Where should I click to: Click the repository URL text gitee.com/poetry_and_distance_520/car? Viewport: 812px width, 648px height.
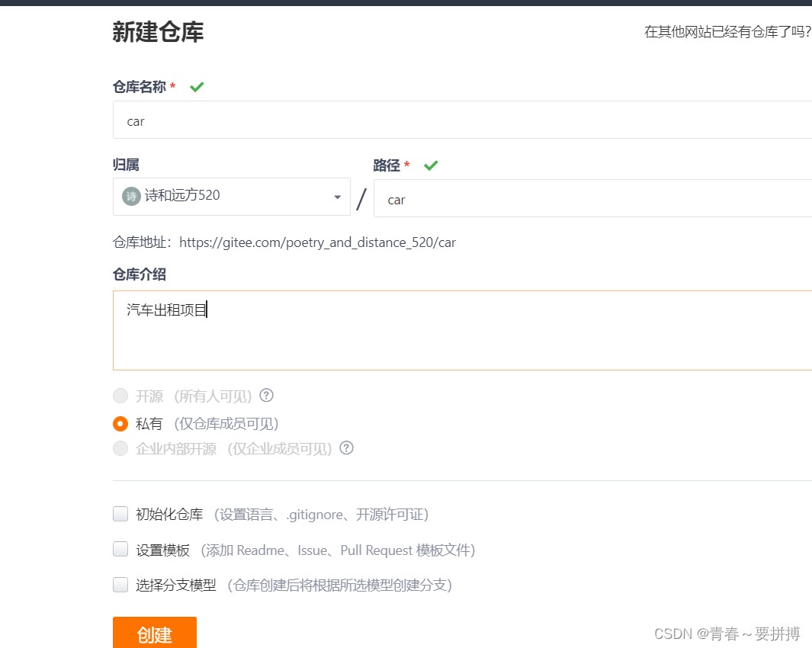tap(317, 242)
